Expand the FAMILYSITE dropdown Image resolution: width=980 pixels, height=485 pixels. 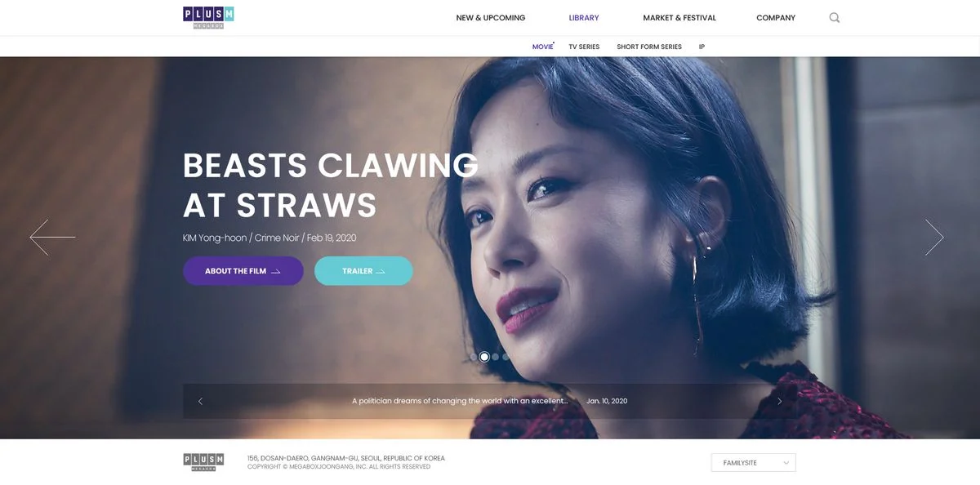pos(753,463)
